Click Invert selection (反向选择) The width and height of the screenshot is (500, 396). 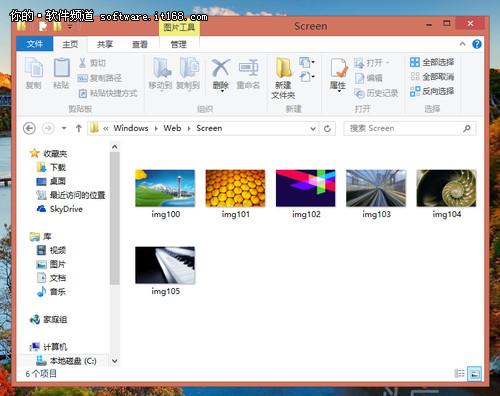432,91
